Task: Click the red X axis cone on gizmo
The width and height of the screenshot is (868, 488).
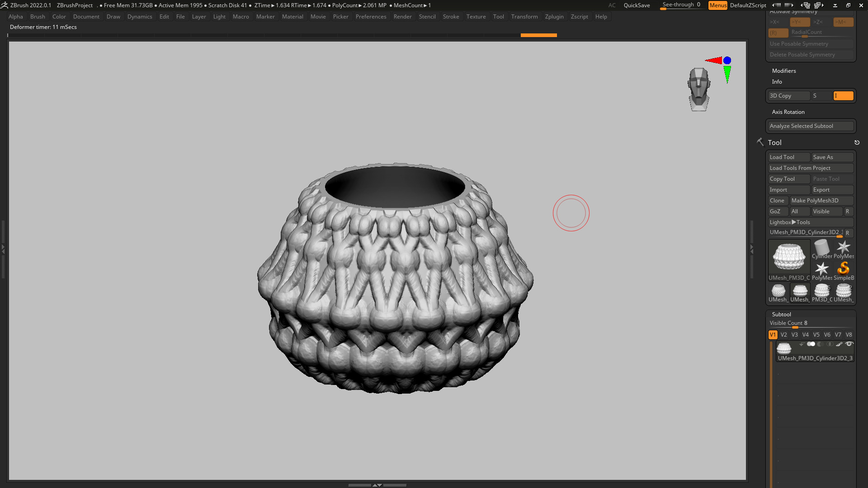Action: point(714,60)
